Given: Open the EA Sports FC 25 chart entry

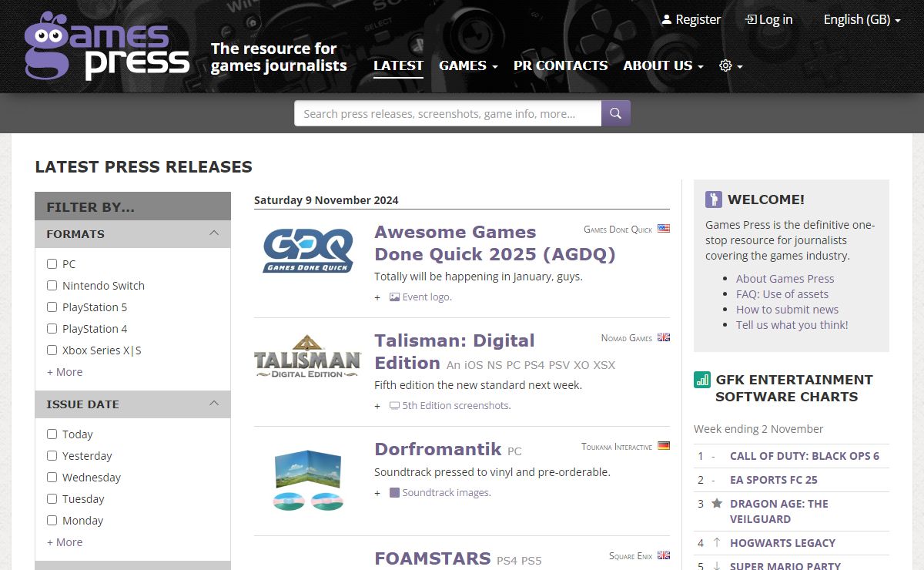Looking at the screenshot, I should tap(774, 480).
